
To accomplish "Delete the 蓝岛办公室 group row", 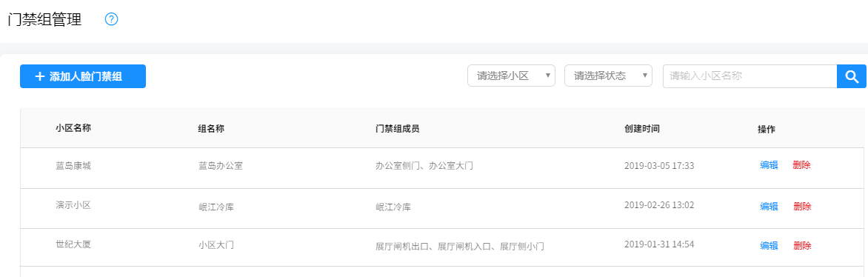I will point(801,165).
